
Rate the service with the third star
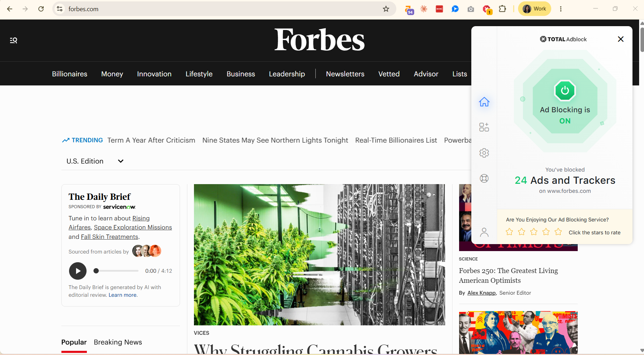534,232
